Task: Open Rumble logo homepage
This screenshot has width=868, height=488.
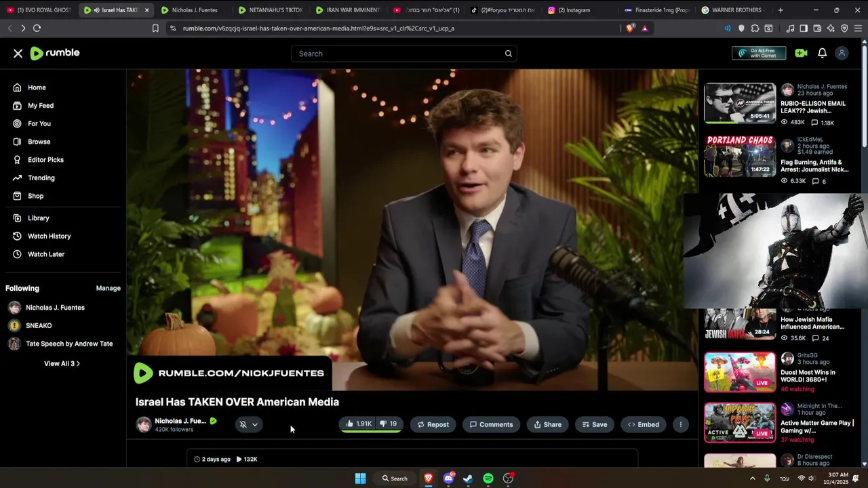Action: (55, 54)
